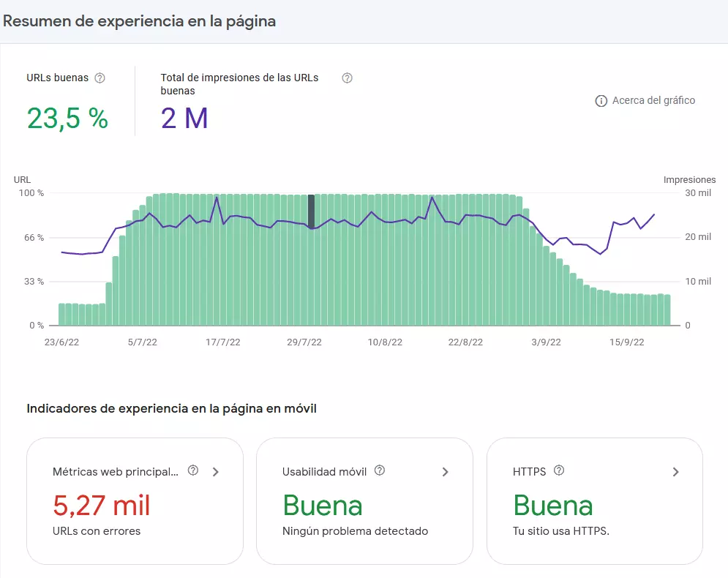Screen dimensions: 728x578
Task: Click Tu sitio usa HTTPS text
Action: pyautogui.click(x=561, y=531)
